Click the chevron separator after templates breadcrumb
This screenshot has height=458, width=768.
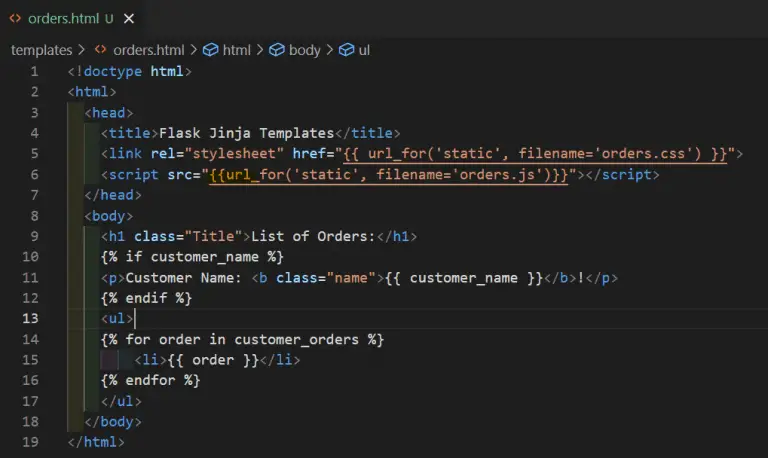click(x=82, y=50)
